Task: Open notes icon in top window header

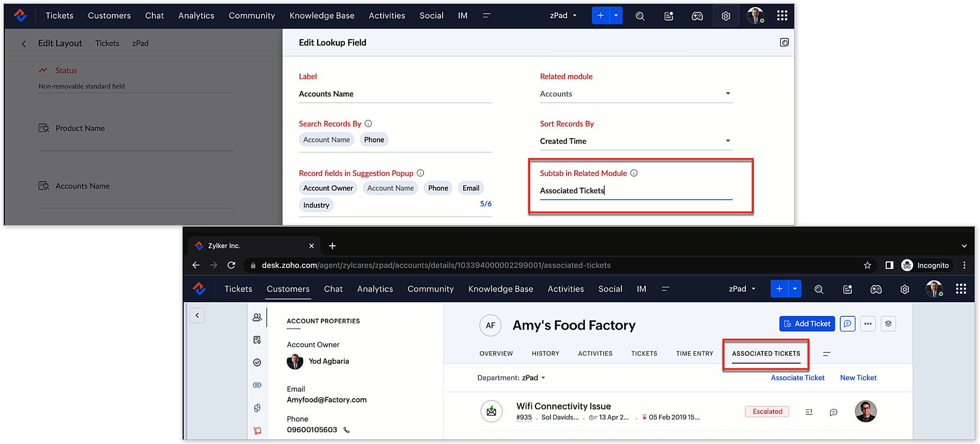Action: [x=669, y=16]
